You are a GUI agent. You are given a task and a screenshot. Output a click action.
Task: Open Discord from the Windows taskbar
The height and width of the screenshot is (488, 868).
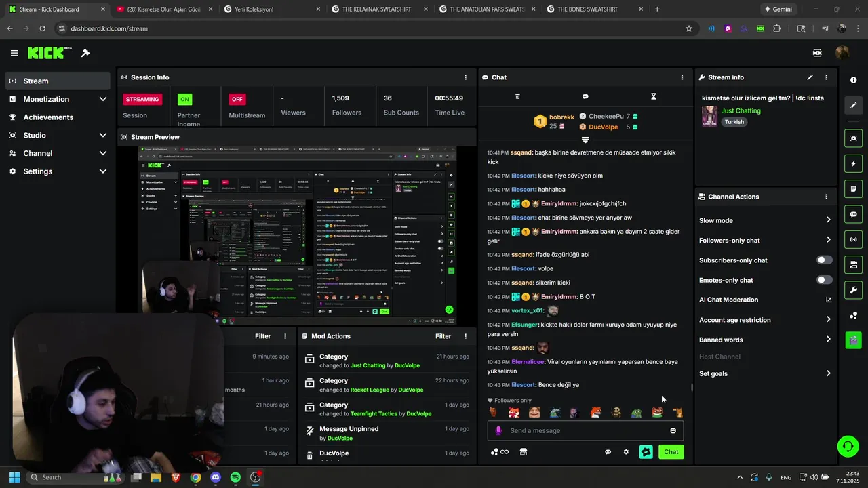click(216, 477)
